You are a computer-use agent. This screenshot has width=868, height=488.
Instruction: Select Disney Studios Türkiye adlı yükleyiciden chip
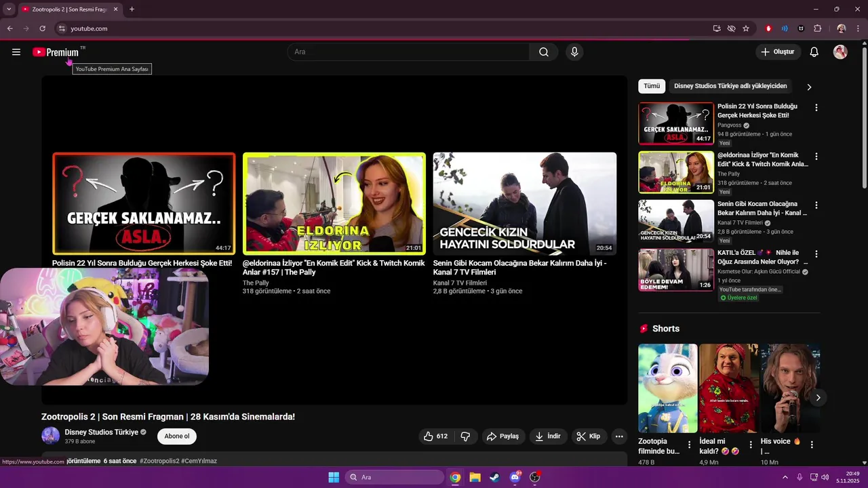(730, 86)
